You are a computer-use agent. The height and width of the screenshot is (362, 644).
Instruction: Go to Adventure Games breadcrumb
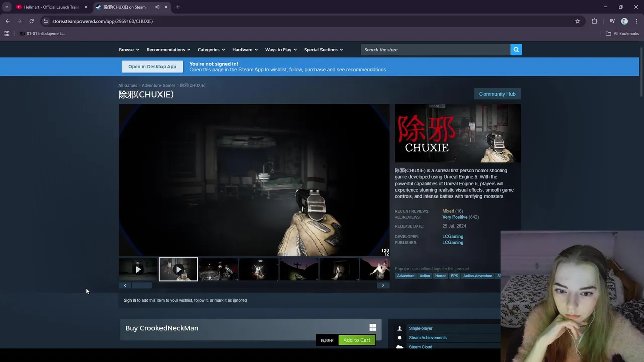(158, 86)
